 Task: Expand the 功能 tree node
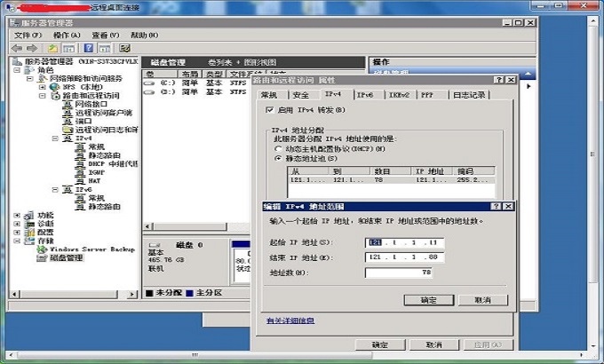(x=17, y=215)
